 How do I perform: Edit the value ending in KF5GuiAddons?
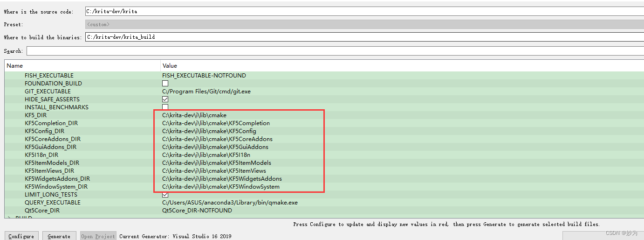coord(215,147)
